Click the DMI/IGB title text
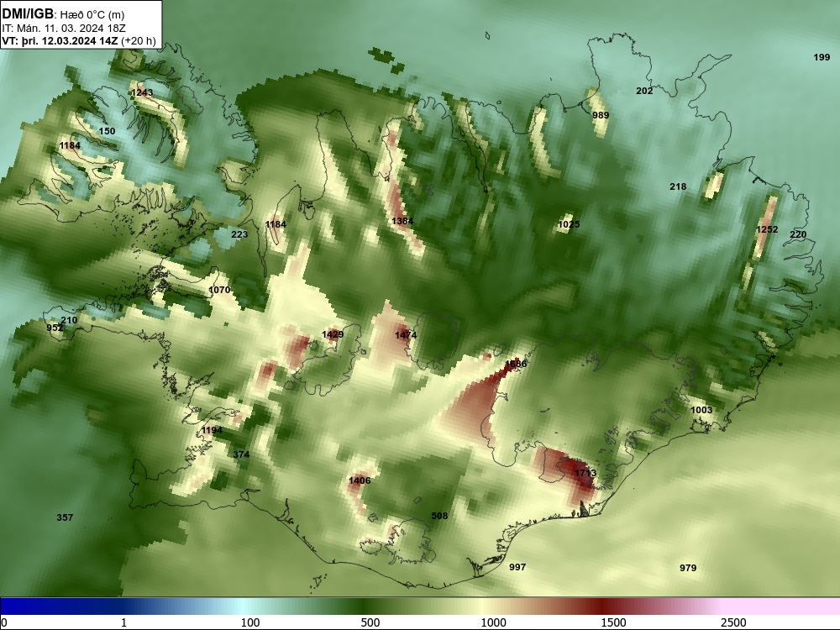The height and width of the screenshot is (630, 840). (x=28, y=14)
